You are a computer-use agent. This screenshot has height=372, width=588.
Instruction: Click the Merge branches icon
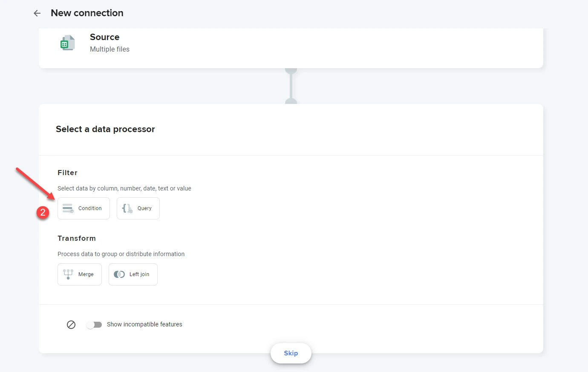coord(68,274)
